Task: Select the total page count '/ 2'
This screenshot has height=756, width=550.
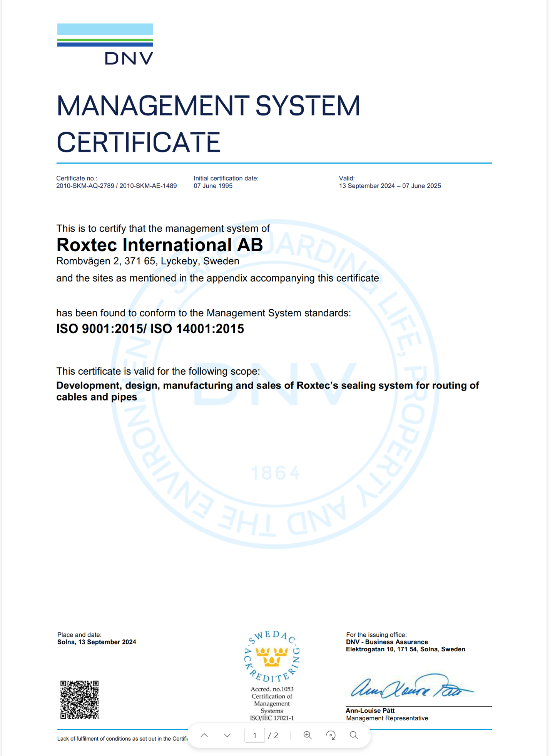Action: tap(273, 735)
